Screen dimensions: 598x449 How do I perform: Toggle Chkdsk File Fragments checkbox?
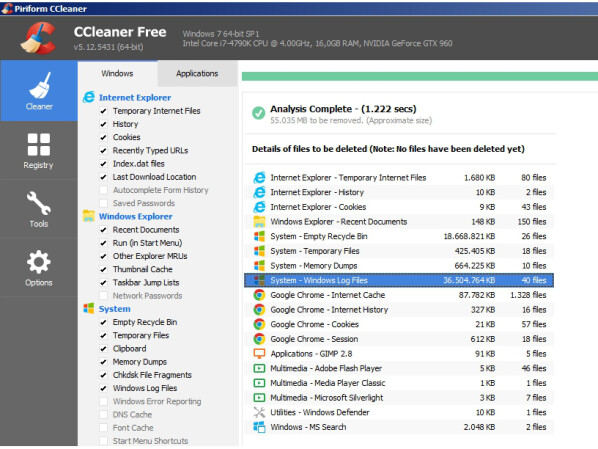coord(103,375)
